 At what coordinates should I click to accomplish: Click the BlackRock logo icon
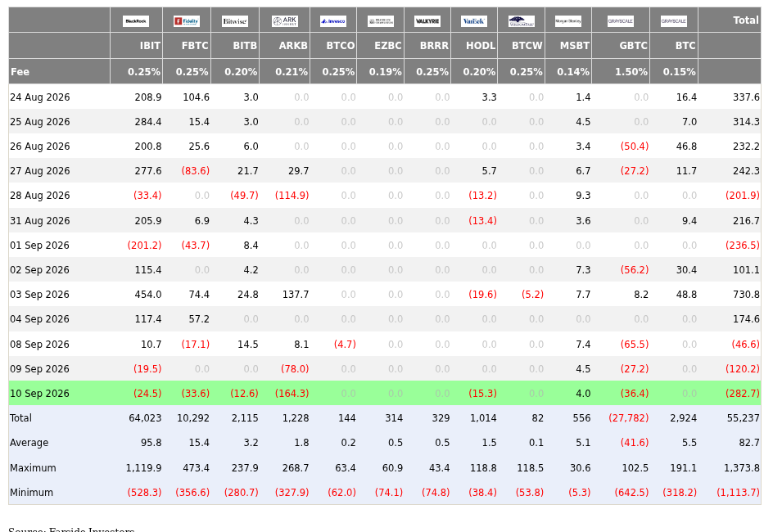(136, 21)
